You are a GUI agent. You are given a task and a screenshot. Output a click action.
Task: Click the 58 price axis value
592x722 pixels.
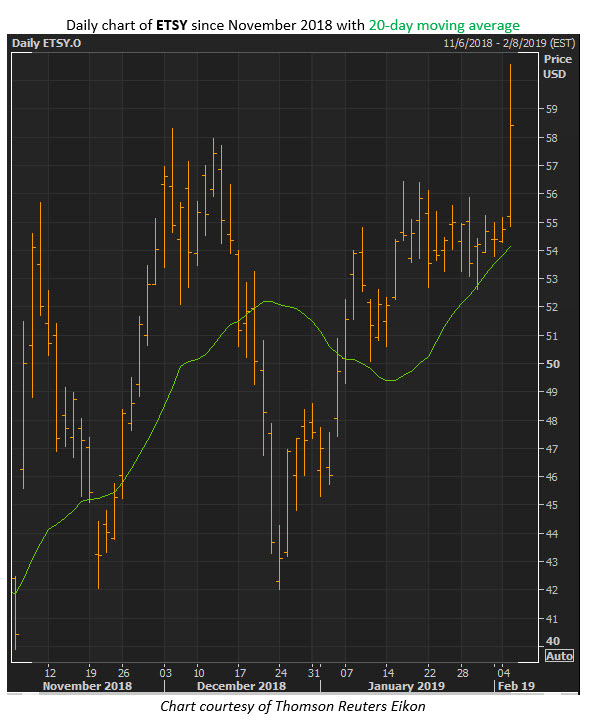click(x=551, y=138)
